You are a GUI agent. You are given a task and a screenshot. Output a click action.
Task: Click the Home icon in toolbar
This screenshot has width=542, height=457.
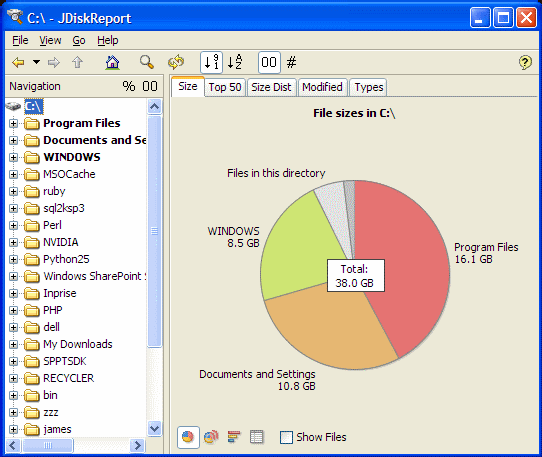[x=113, y=63]
